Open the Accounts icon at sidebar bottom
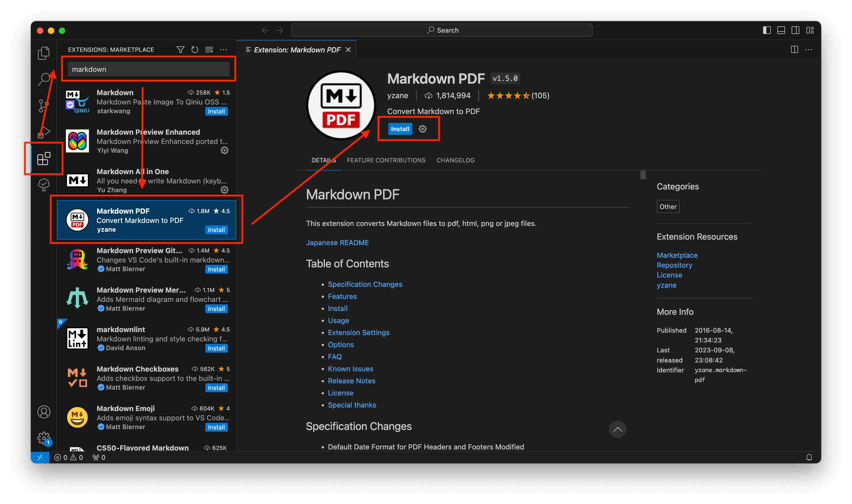The image size is (852, 504). [x=43, y=412]
